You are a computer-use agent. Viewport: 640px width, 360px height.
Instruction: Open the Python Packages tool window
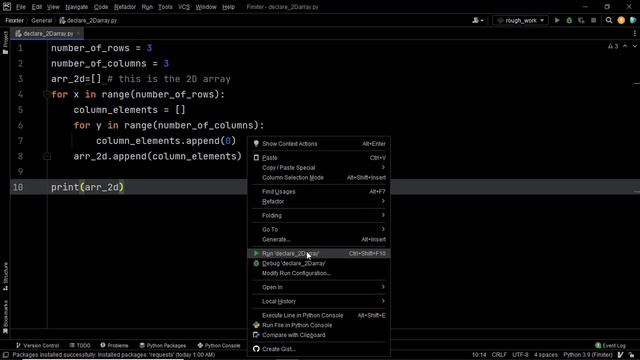coord(162,345)
